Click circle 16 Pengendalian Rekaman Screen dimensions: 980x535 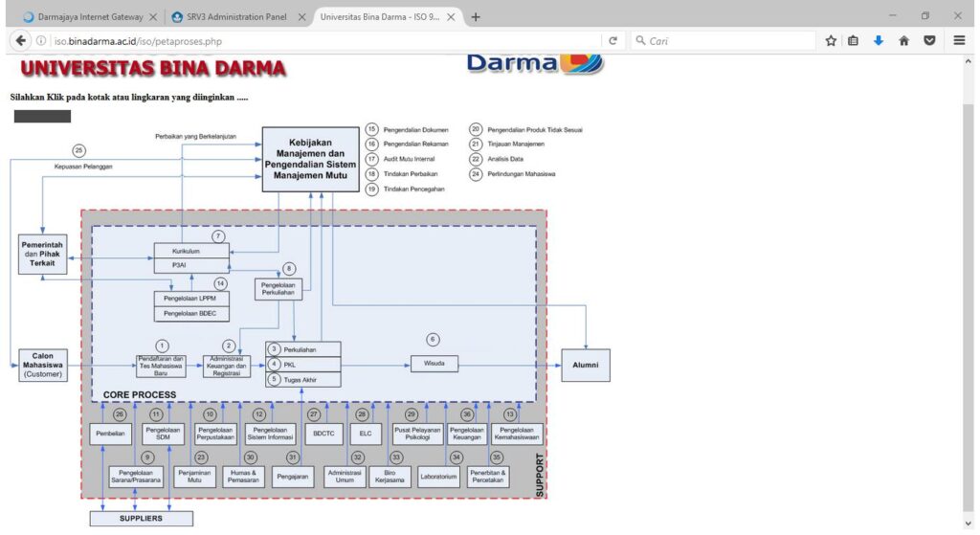point(372,144)
